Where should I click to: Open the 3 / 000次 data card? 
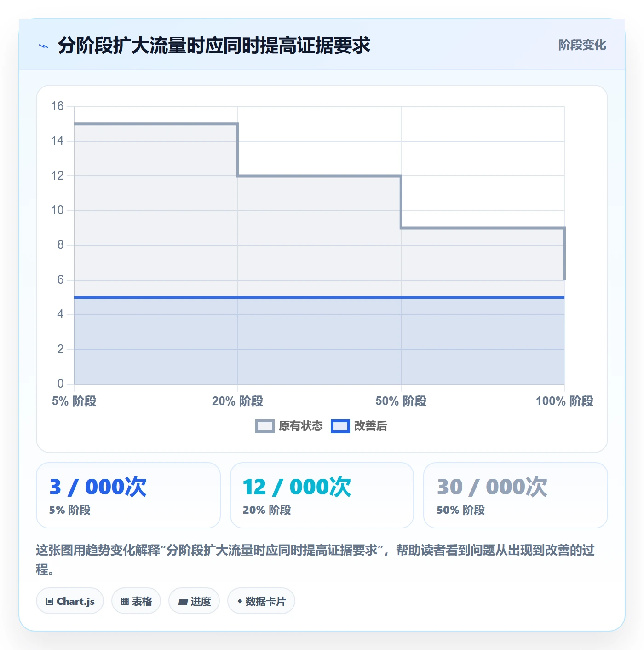pos(128,495)
